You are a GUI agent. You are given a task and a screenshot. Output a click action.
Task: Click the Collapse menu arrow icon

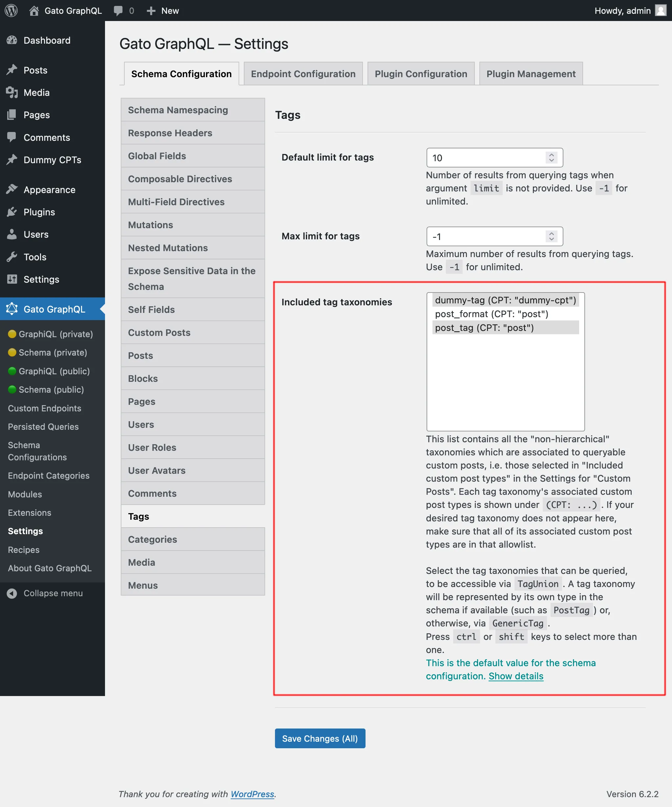coord(12,593)
